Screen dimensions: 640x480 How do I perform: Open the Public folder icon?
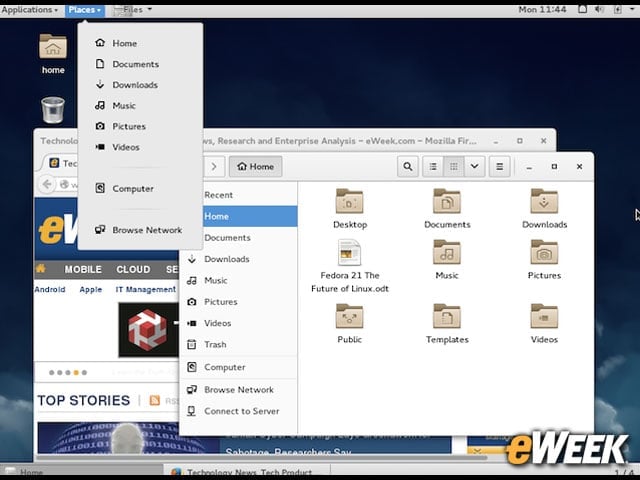pos(349,324)
